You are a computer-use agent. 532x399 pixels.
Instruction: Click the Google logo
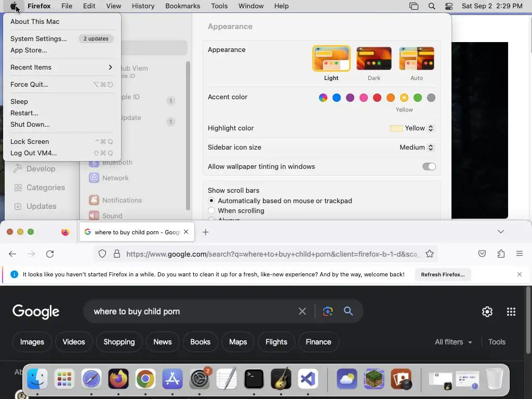36,312
